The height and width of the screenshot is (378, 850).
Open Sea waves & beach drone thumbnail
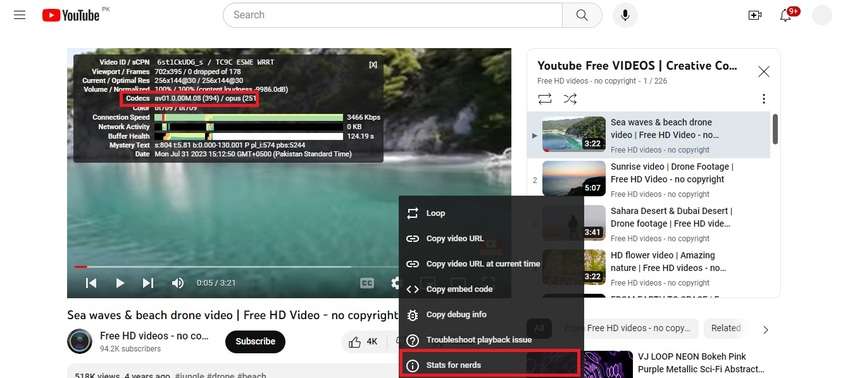click(x=574, y=134)
